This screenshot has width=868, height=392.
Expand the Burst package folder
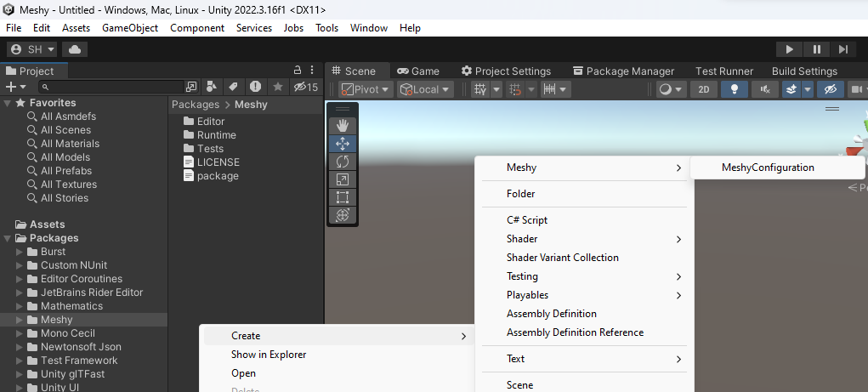(20, 252)
